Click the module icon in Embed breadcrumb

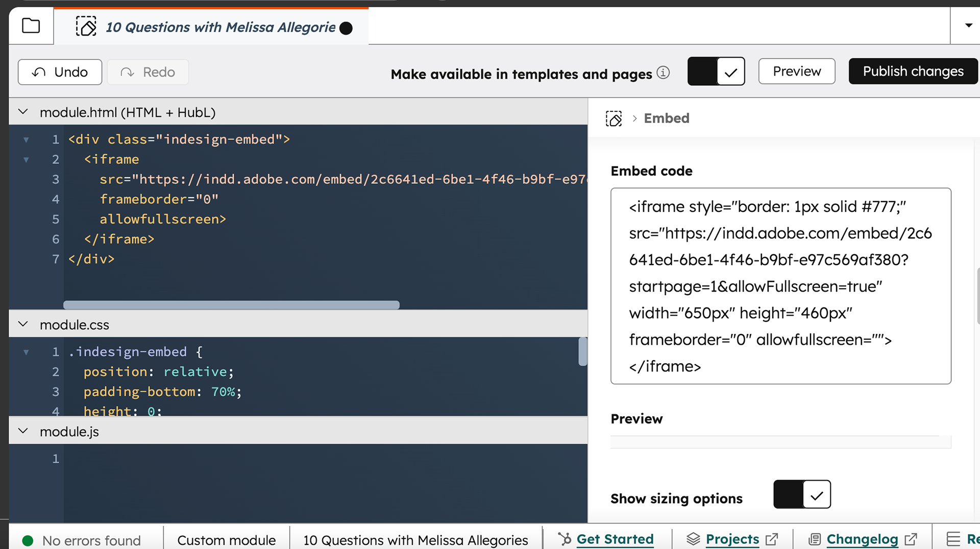(614, 118)
